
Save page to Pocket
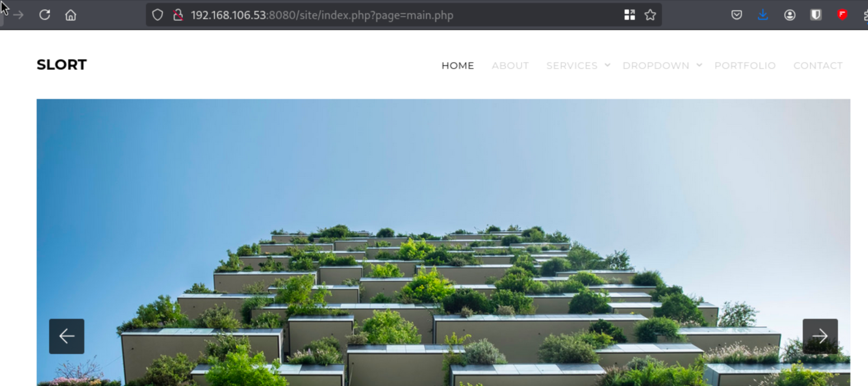click(x=736, y=15)
